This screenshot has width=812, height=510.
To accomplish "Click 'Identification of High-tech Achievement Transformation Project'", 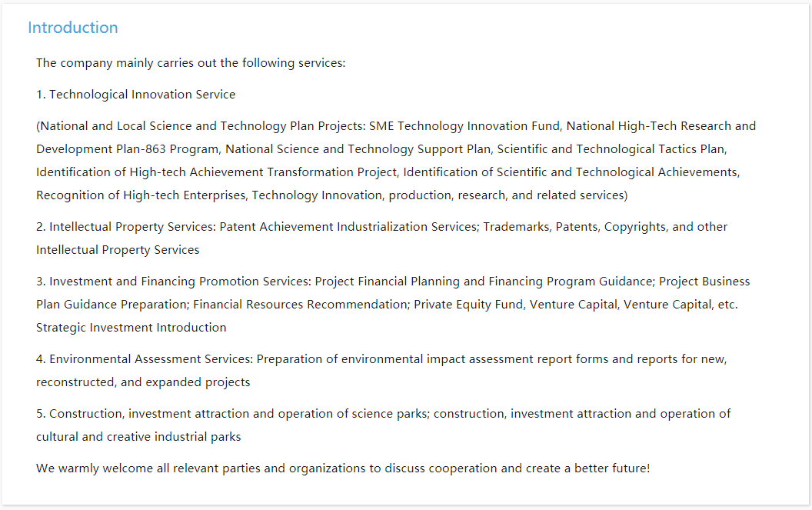I will (x=216, y=172).
